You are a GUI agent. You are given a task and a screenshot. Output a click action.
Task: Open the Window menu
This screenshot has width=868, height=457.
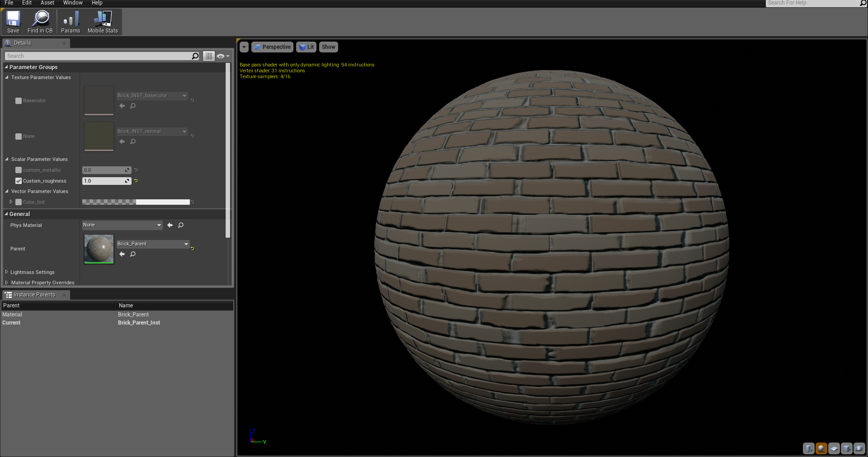tap(73, 3)
